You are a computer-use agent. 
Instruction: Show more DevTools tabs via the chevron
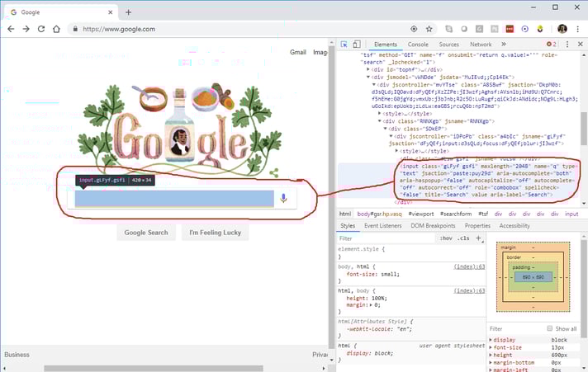coord(504,45)
